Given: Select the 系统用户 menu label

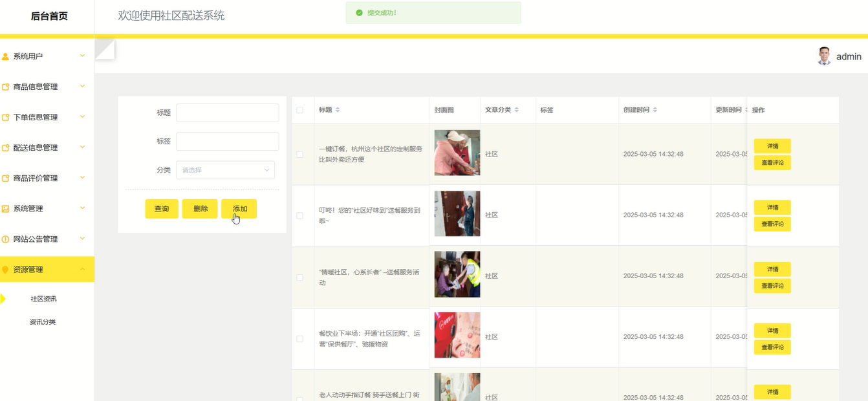Looking at the screenshot, I should (x=28, y=56).
